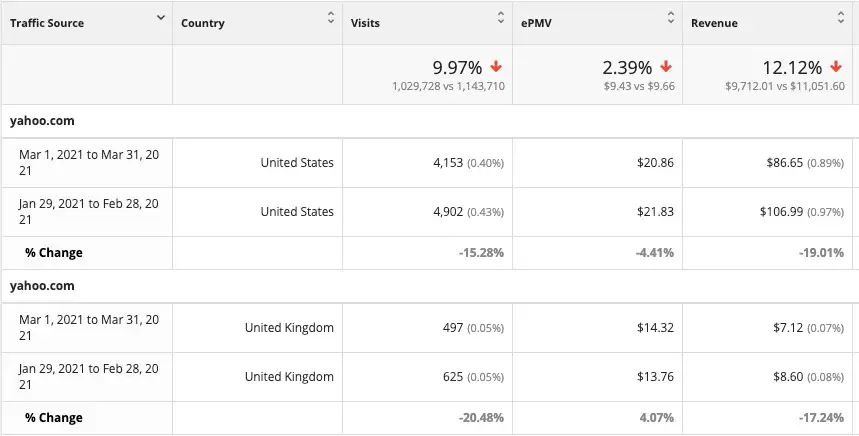Click the red down arrow beside 9.97%
Image resolution: width=859 pixels, height=436 pixels.
[x=496, y=67]
